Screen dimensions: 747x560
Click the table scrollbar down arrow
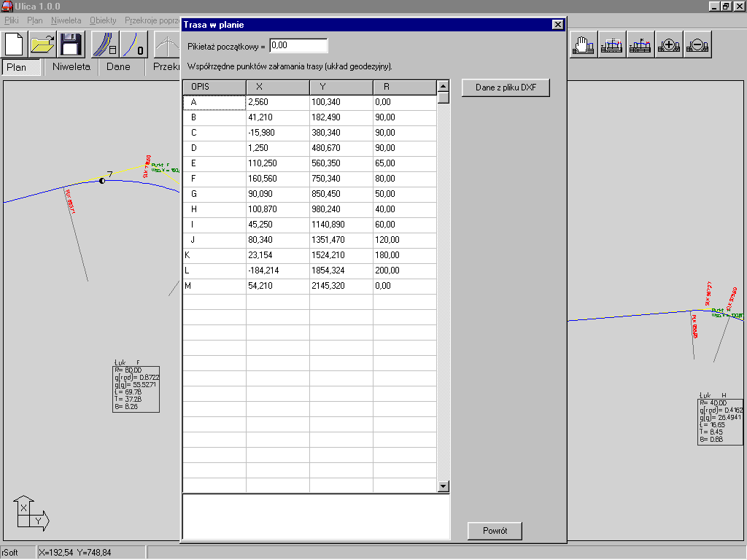[x=443, y=486]
